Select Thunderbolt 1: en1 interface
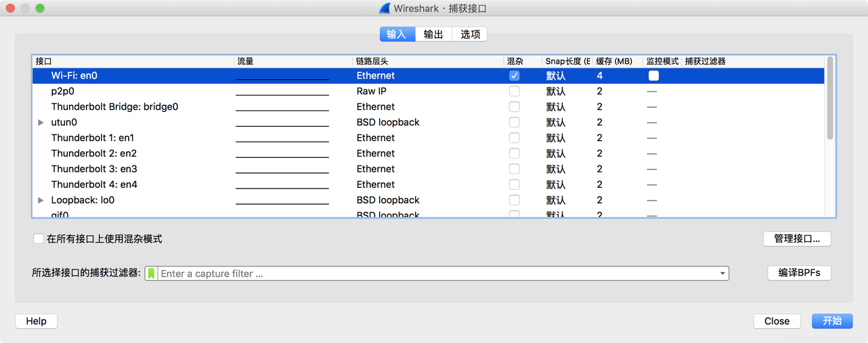This screenshot has height=343, width=868. click(93, 138)
